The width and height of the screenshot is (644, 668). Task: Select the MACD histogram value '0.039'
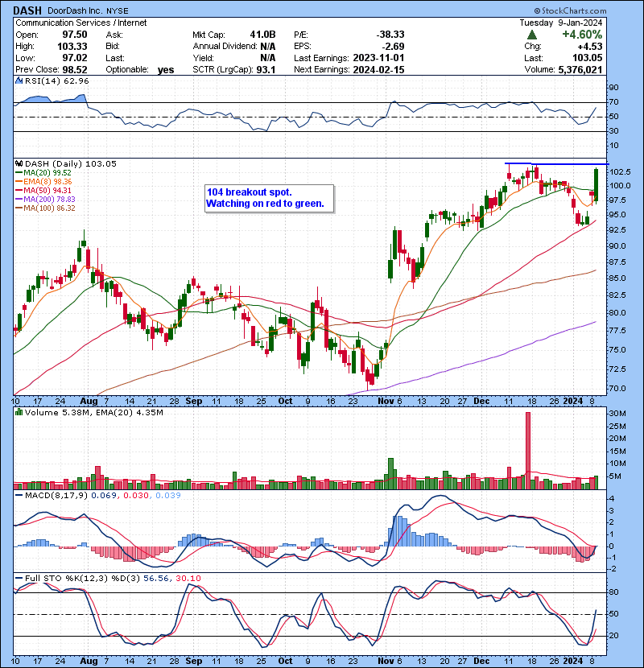[168, 496]
